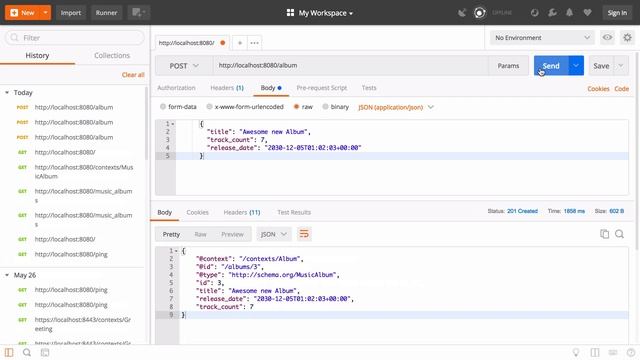Click the Import button
The image size is (640, 360).
tap(71, 13)
